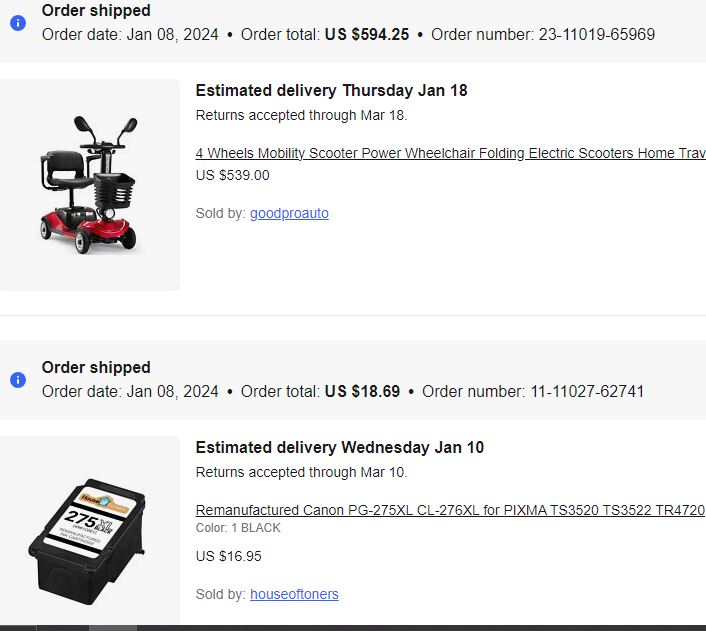706x631 pixels.
Task: Click order number 23-11019-65969
Action: (597, 34)
